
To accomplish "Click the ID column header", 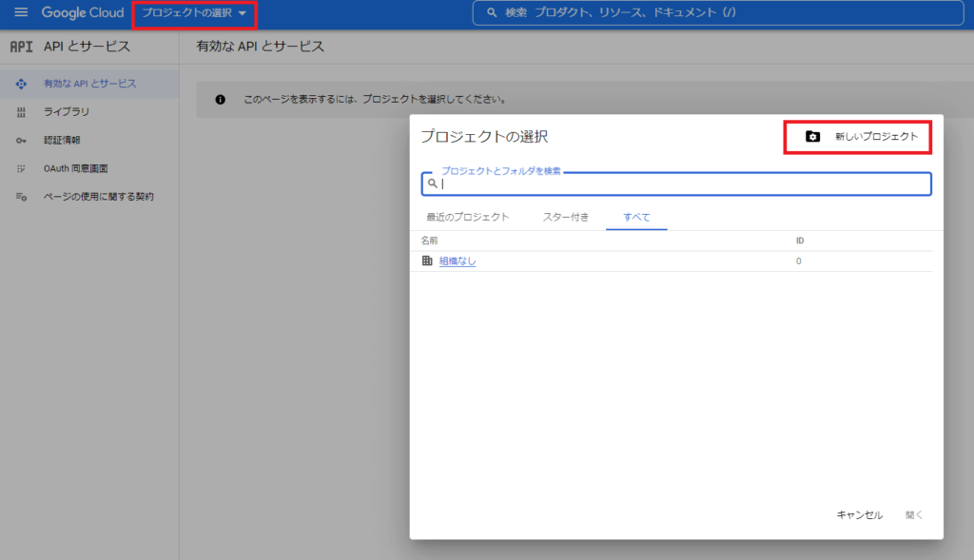I will pyautogui.click(x=800, y=241).
